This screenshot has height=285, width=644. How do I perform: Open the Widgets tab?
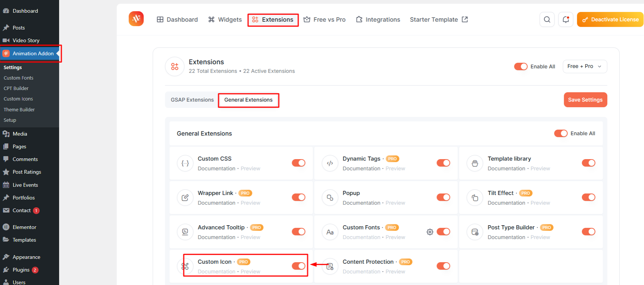(225, 19)
